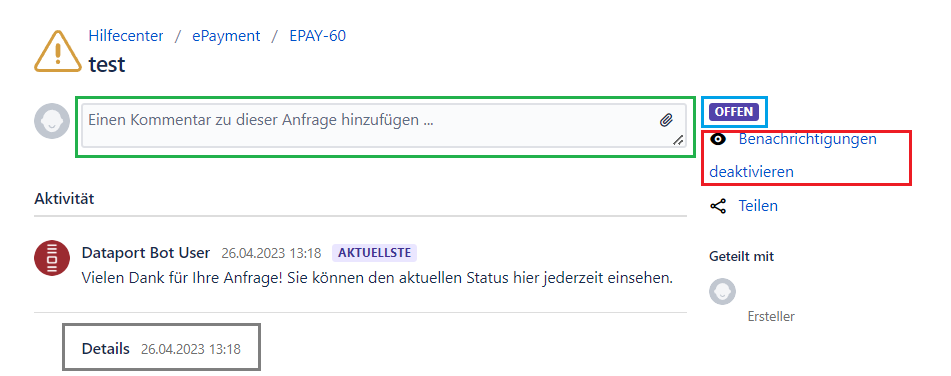Image resolution: width=951 pixels, height=376 pixels.
Task: Expand the Details section
Action: (x=106, y=349)
